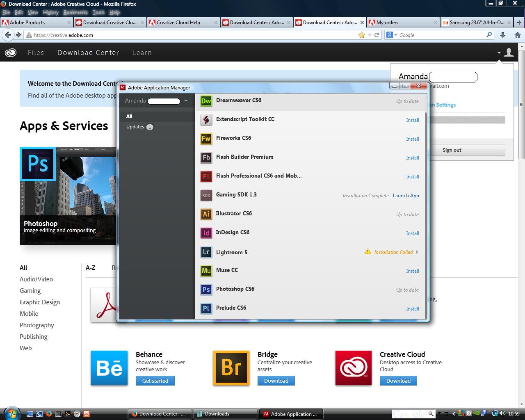
Task: Click the Firefox URL address field
Action: [x=193, y=35]
